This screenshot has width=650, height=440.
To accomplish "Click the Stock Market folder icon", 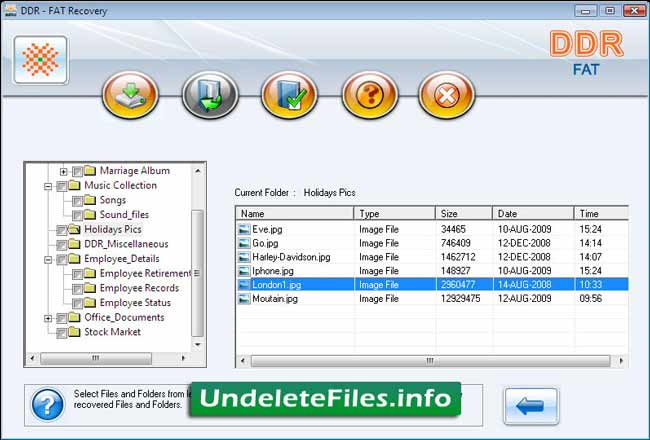I will click(x=74, y=332).
